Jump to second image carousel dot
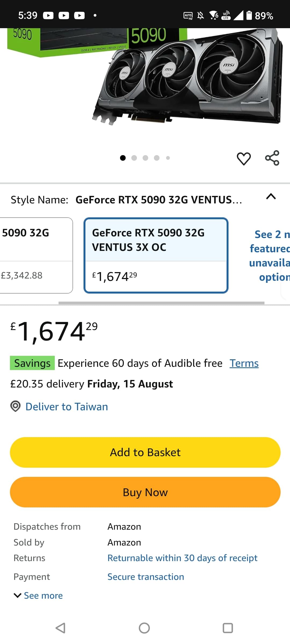290x644 pixels. [x=134, y=158]
